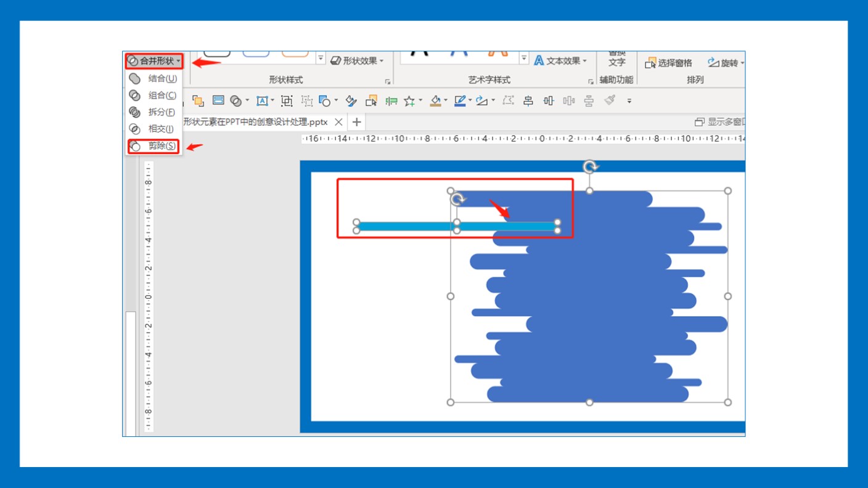Click the greyed-out ungroup icon in quick toolbar
This screenshot has width=868, height=488.
click(306, 100)
